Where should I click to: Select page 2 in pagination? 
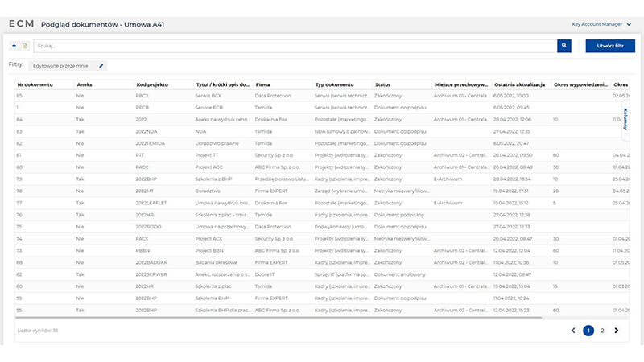point(602,331)
